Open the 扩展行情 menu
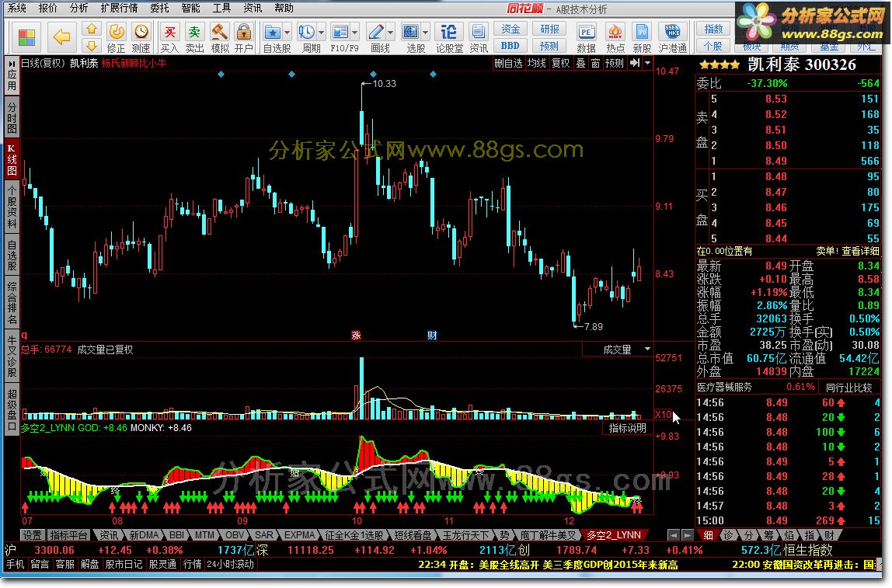892x588 pixels. (119, 8)
